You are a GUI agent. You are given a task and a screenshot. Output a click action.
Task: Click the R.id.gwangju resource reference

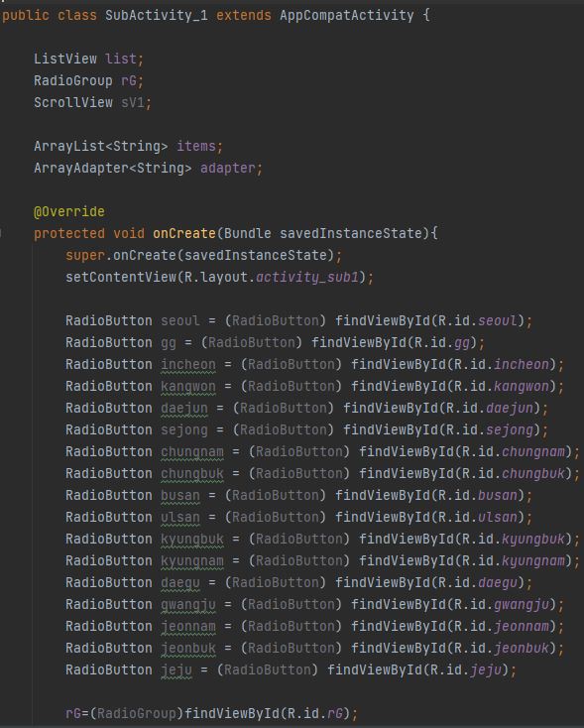[502, 604]
